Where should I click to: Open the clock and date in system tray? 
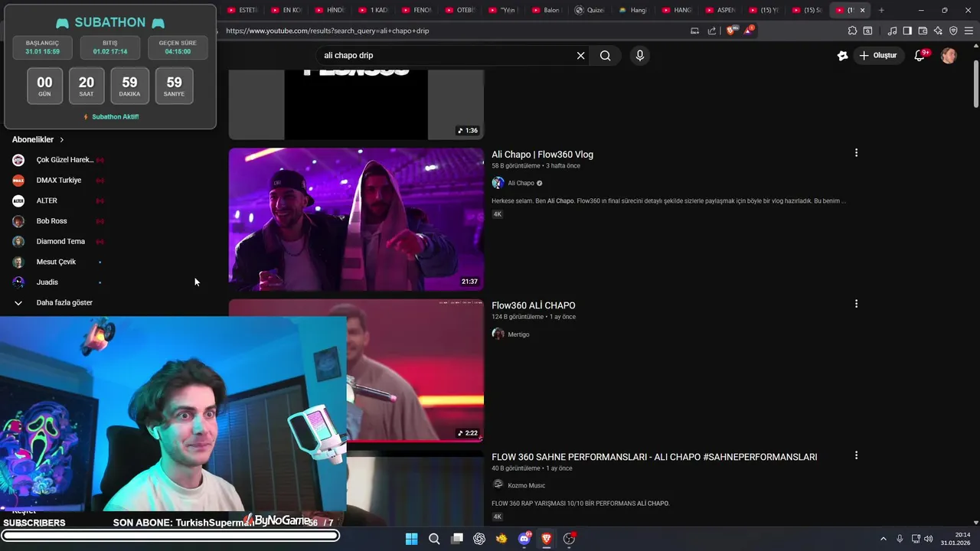click(956, 539)
